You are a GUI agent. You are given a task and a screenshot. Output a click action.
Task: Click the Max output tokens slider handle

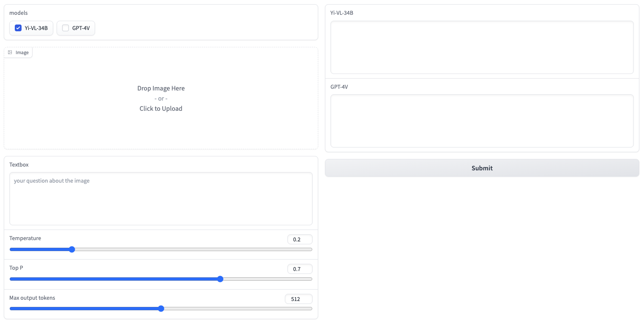point(161,309)
